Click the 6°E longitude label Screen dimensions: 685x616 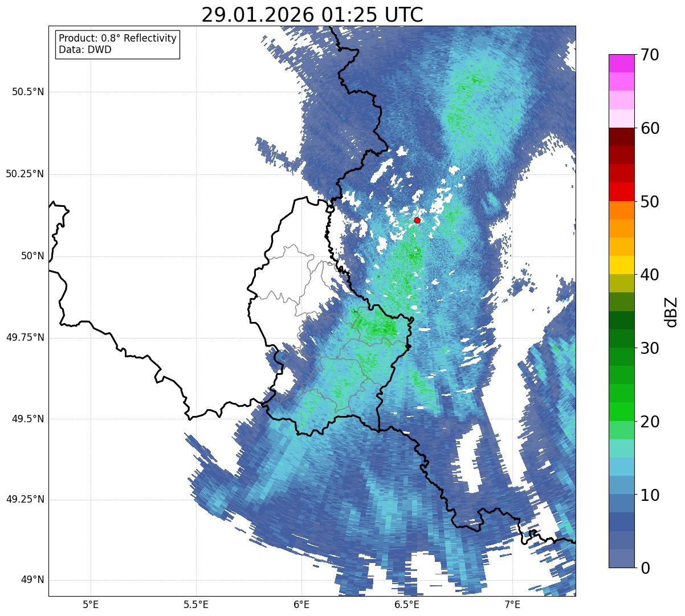coord(301,604)
